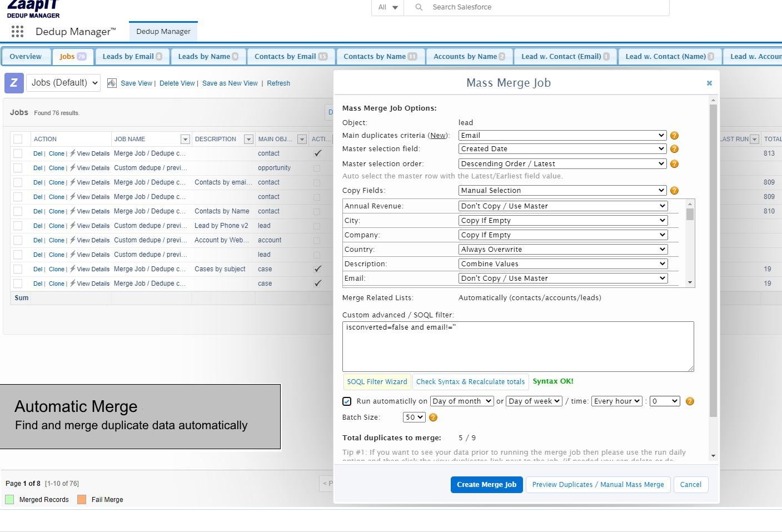The image size is (782, 532).
Task: Open the Main duplicates criteria dropdown
Action: coord(562,136)
